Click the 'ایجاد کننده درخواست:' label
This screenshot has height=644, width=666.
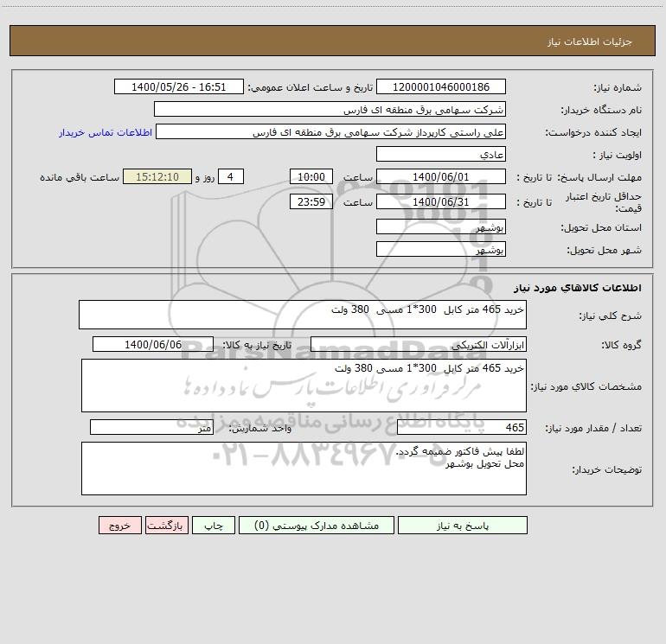point(593,132)
